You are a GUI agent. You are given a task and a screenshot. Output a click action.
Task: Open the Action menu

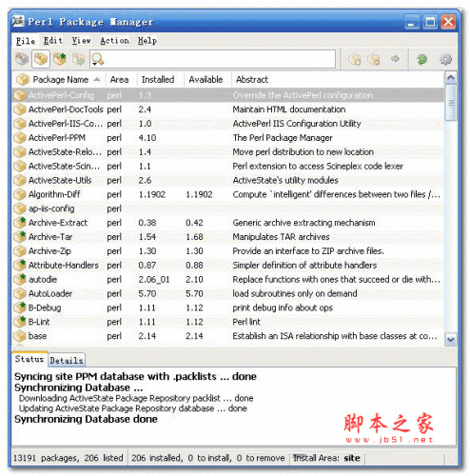pyautogui.click(x=114, y=41)
